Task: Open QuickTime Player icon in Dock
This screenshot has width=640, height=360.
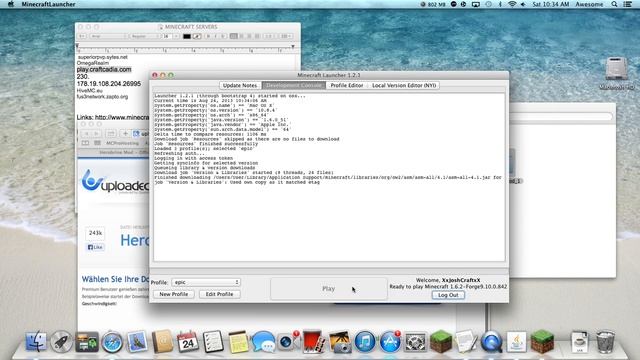Action: [491, 342]
